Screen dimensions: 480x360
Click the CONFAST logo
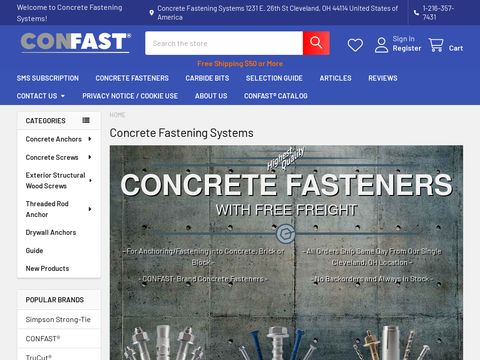(x=75, y=43)
